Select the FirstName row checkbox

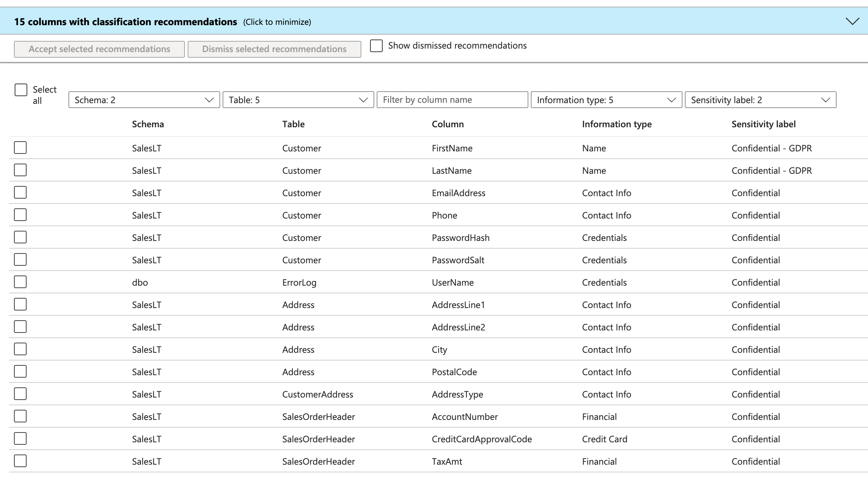pyautogui.click(x=20, y=148)
